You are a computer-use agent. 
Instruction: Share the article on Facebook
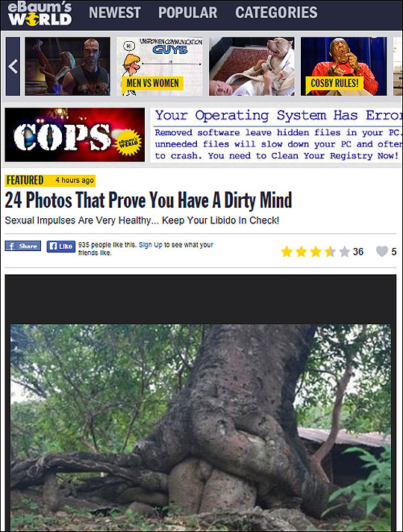coord(22,246)
